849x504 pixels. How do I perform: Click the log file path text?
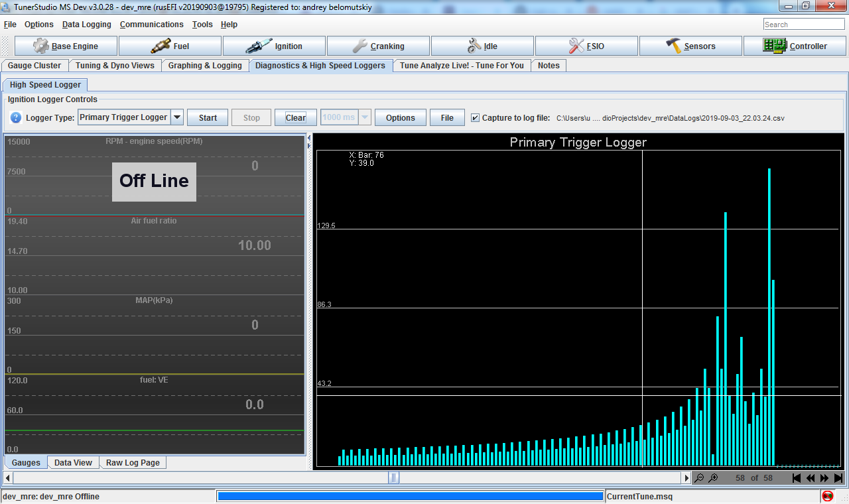pyautogui.click(x=670, y=118)
